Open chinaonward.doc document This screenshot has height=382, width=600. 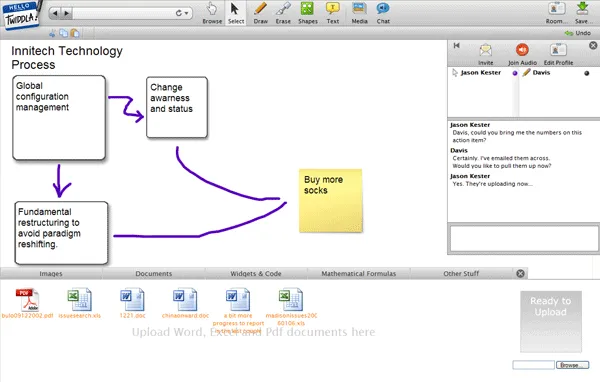point(185,304)
